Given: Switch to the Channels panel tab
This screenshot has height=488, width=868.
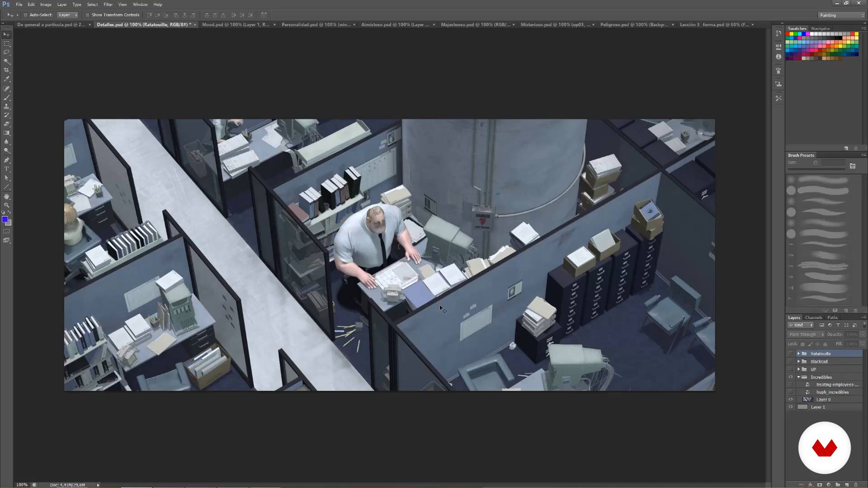Looking at the screenshot, I should tap(813, 318).
